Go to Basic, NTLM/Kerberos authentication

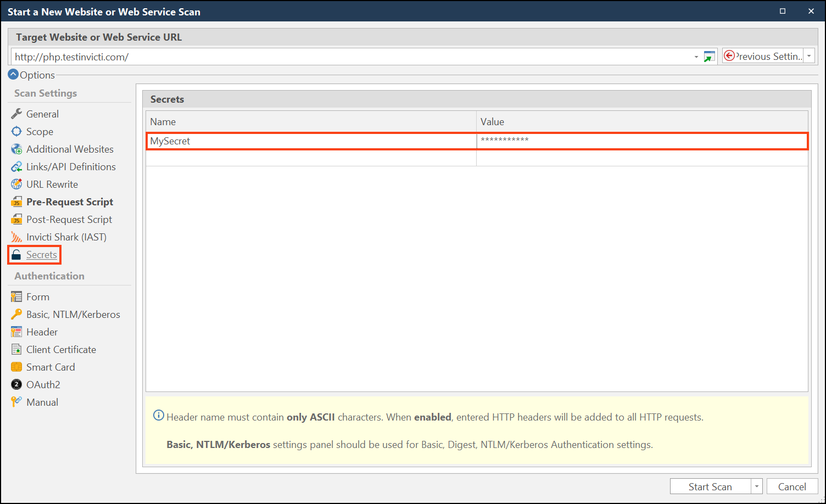tap(73, 314)
